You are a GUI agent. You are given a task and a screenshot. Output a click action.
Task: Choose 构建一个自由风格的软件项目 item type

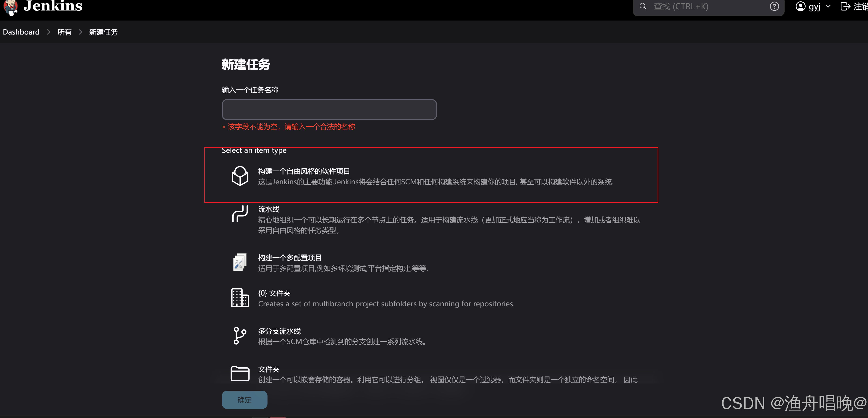tap(304, 171)
